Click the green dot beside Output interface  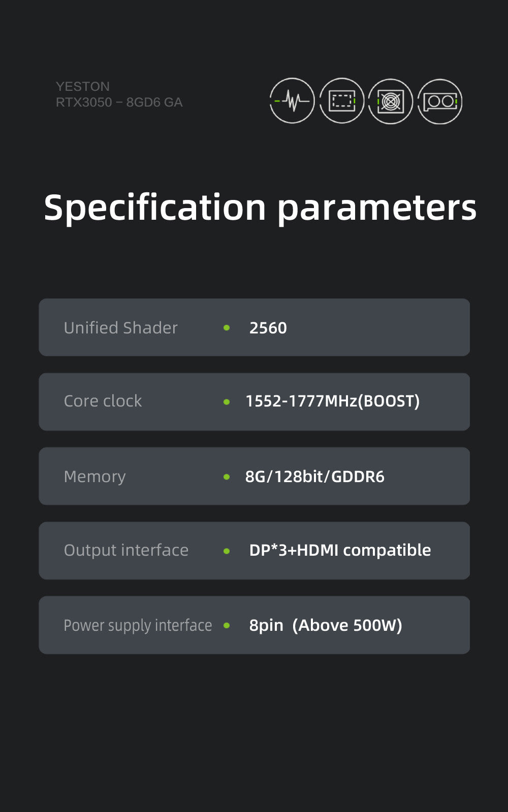tap(227, 551)
